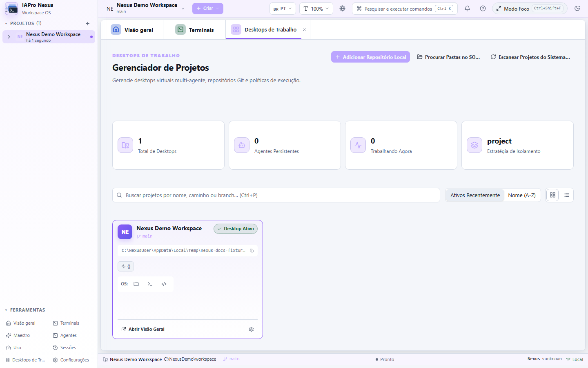The height and width of the screenshot is (368, 588).
Task: Click the IAPro Nexus logo
Action: click(11, 9)
